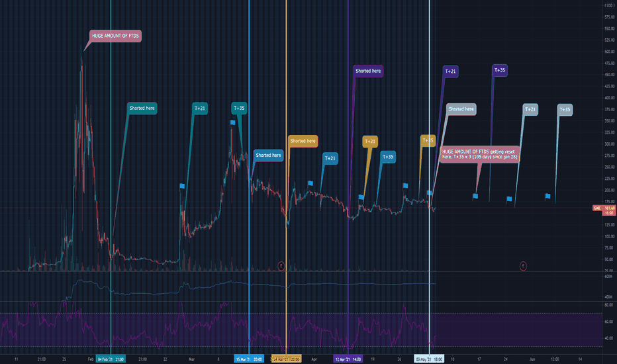Click the Apr label on time axis
The image size is (617, 364).
(x=314, y=359)
